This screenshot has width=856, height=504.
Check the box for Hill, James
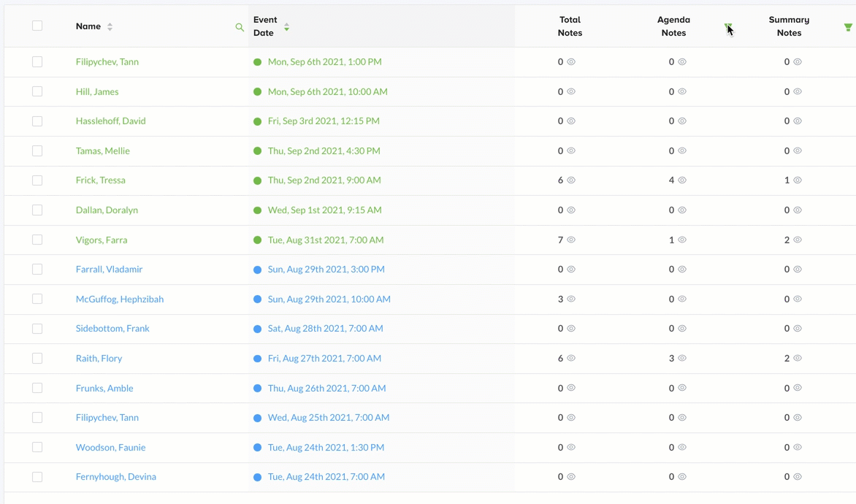pyautogui.click(x=37, y=91)
